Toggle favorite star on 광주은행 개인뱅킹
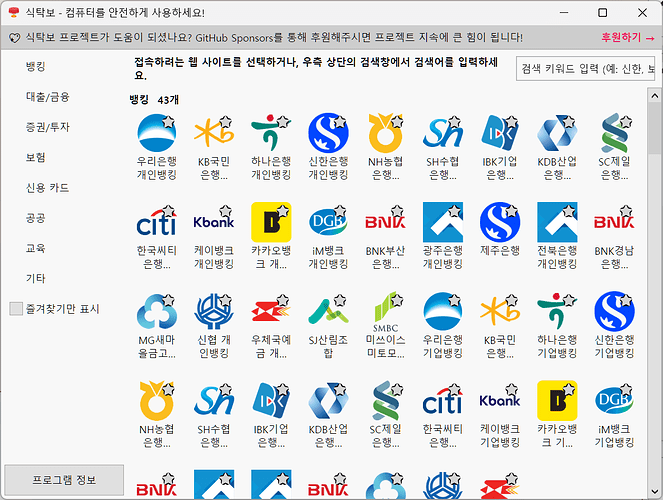Viewport: 663px width, 500px height. pyautogui.click(x=454, y=211)
